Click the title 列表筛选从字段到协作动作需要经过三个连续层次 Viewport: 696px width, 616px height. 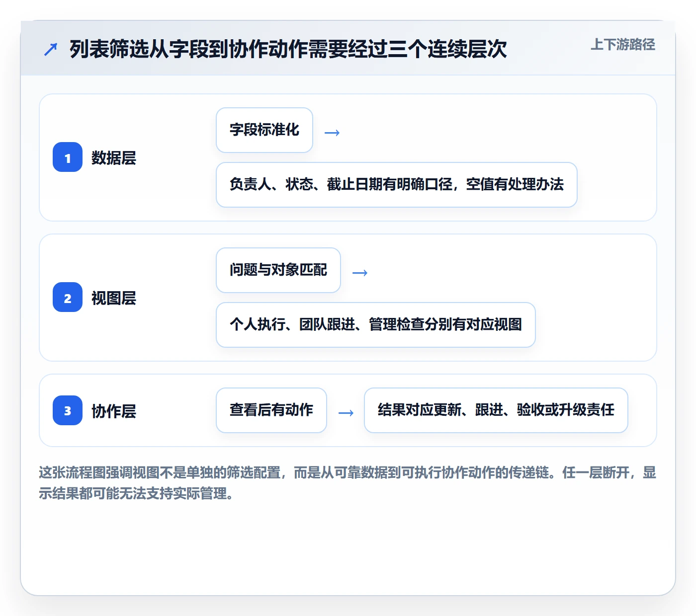point(288,49)
